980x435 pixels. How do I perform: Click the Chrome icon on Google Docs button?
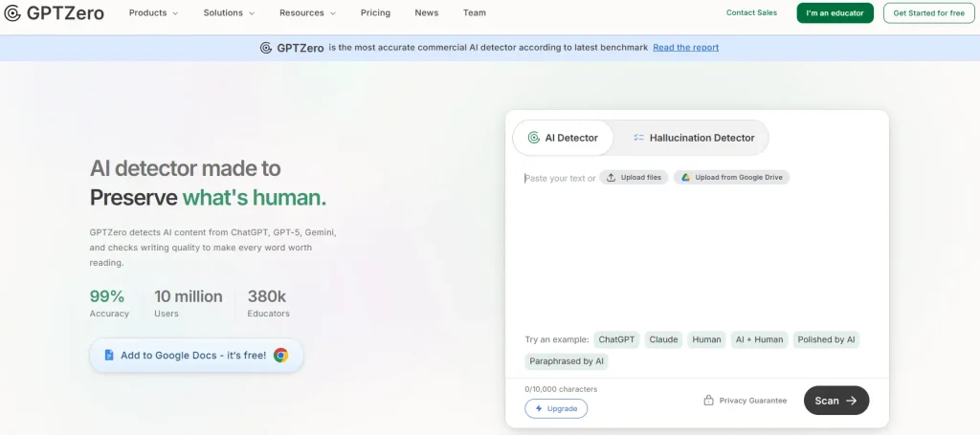(280, 355)
